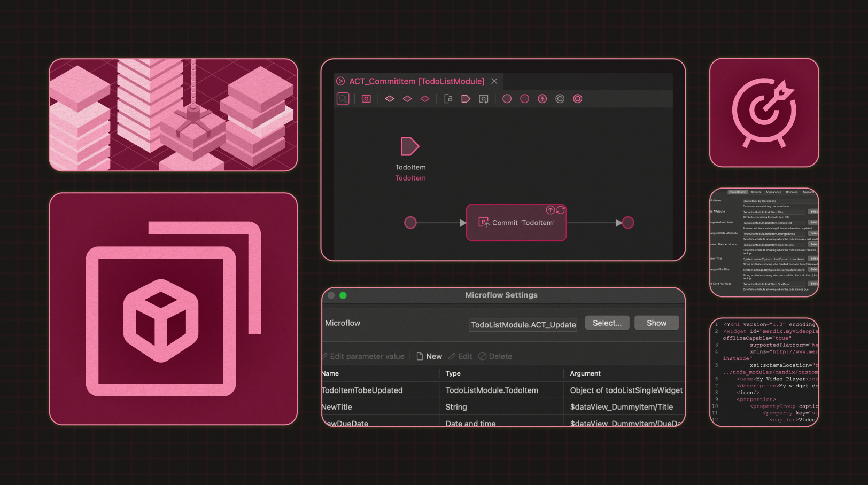Screen dimensions: 868x485
Task: Click the first decision diamond icon
Action: click(390, 99)
